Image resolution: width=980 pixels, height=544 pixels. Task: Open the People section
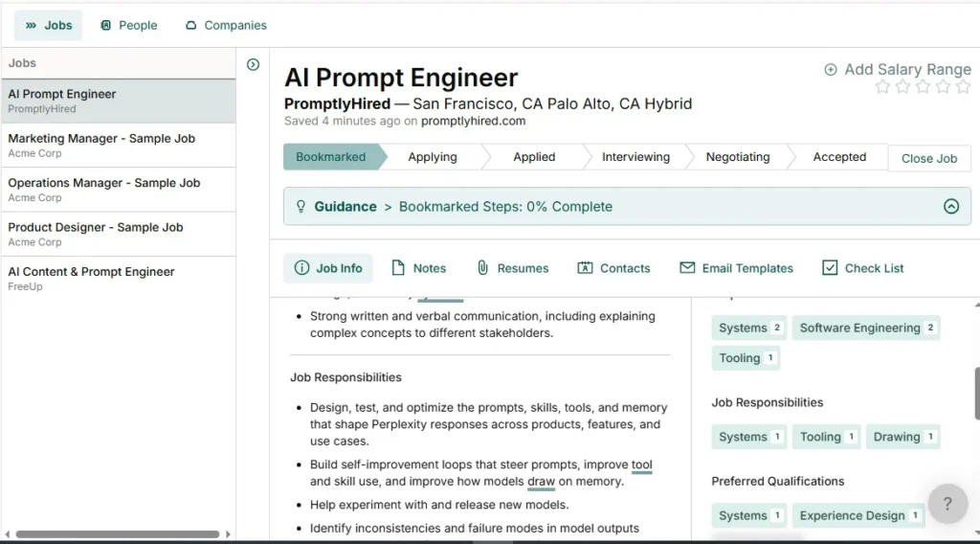(x=129, y=26)
